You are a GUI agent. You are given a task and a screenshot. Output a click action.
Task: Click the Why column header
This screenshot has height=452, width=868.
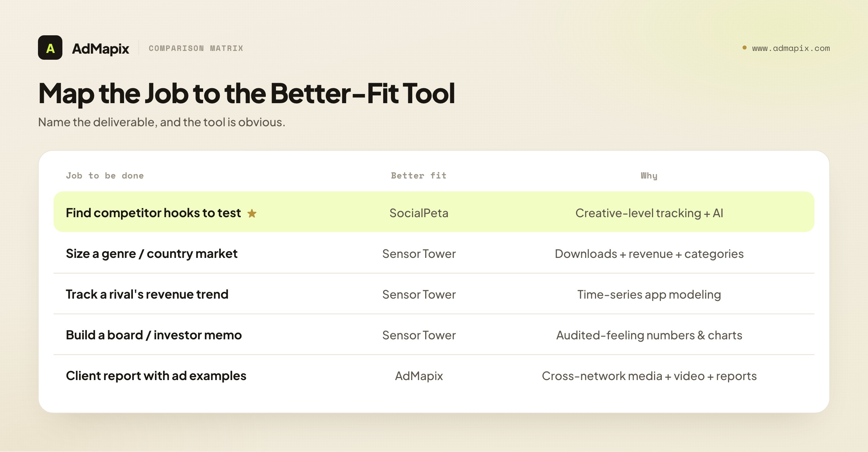click(x=649, y=176)
